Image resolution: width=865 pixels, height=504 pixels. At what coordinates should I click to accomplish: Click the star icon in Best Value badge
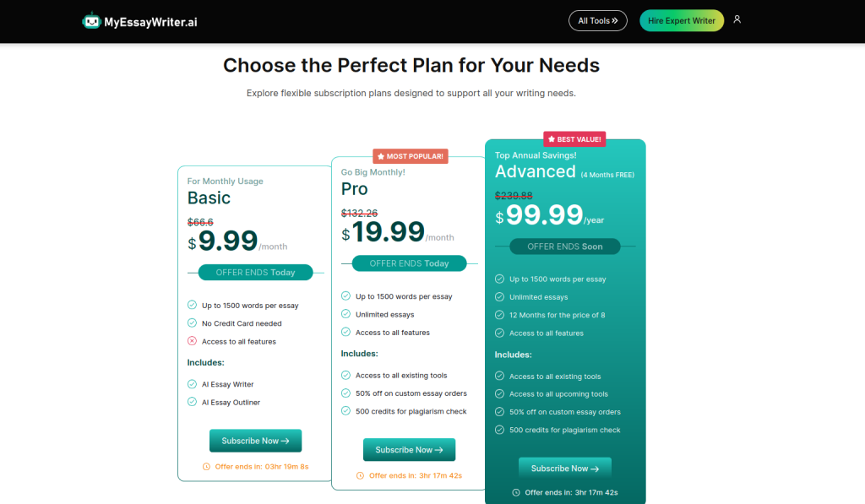coord(551,139)
